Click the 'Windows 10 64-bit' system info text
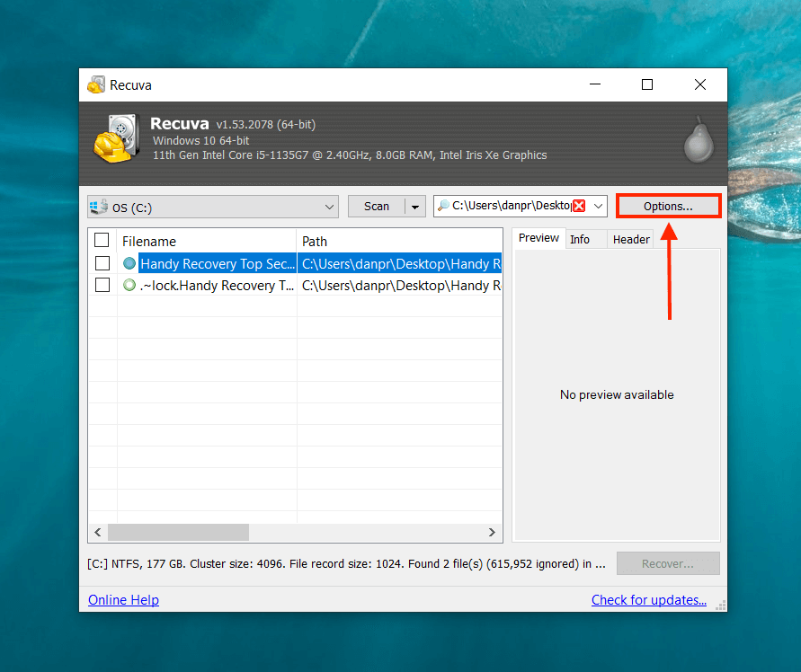Screen dimensions: 801x672 click(x=201, y=140)
